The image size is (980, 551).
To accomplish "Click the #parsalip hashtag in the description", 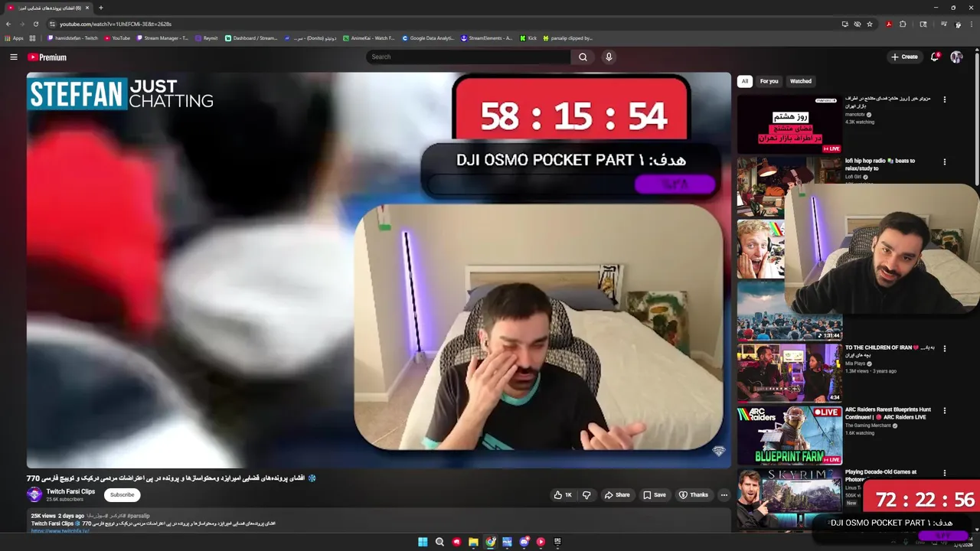I will pos(139,516).
